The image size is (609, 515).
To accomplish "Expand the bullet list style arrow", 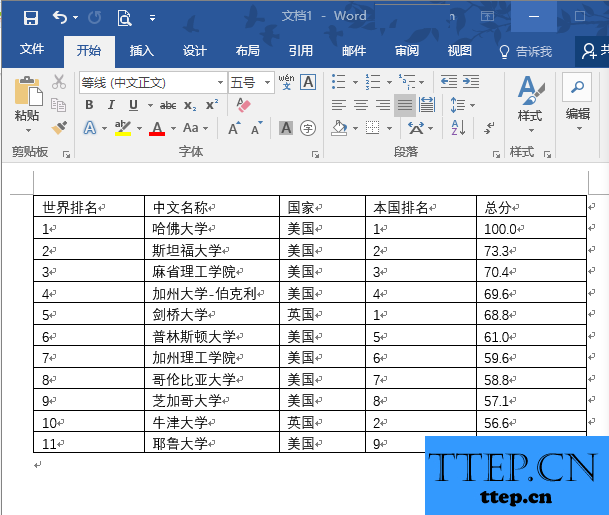I will (x=355, y=82).
